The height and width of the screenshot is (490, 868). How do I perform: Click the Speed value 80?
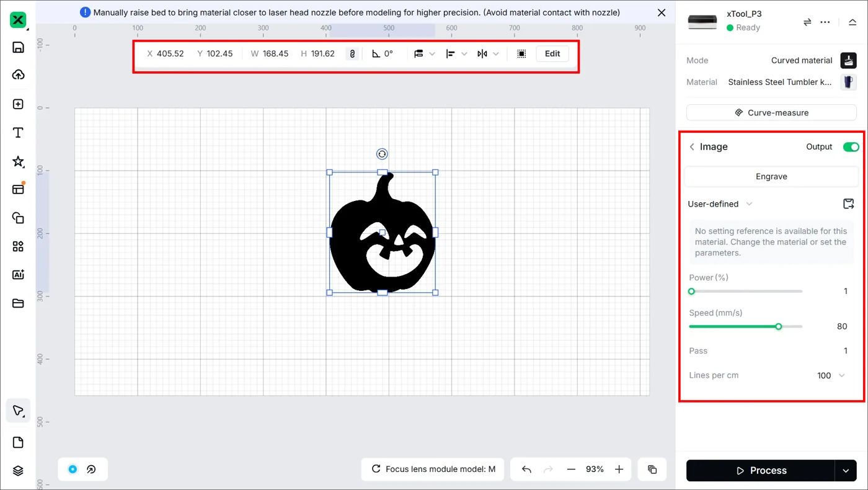click(842, 326)
